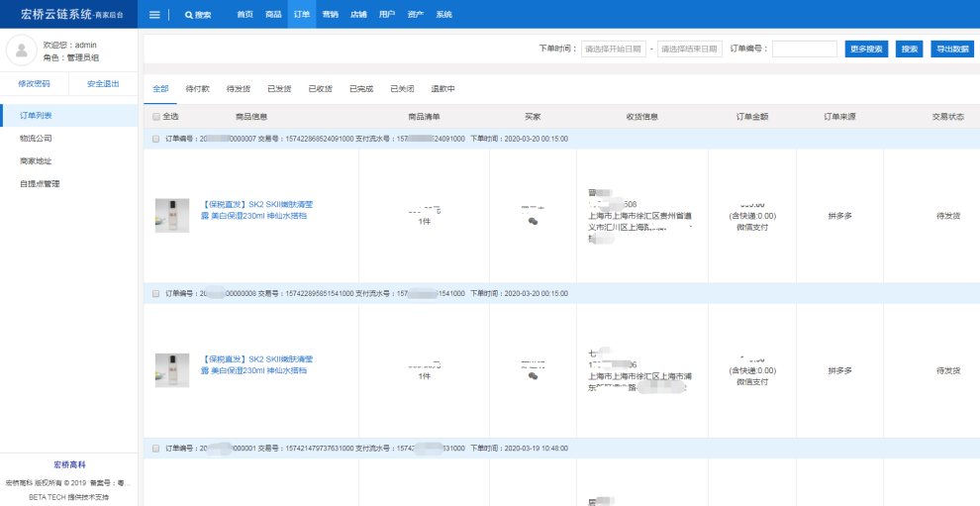
Task: Open the second order's SK2 product thumbnail
Action: [171, 369]
